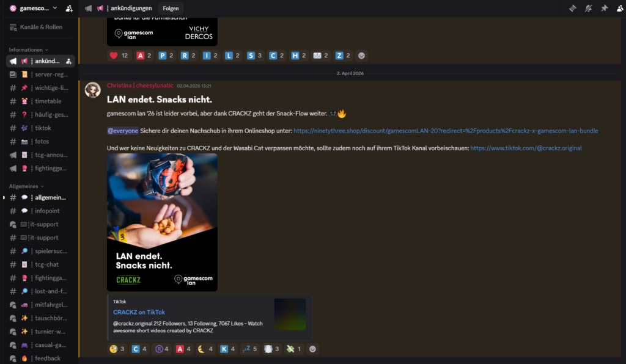The width and height of the screenshot is (626, 364).
Task: Open notification settings bell icon
Action: (x=589, y=8)
